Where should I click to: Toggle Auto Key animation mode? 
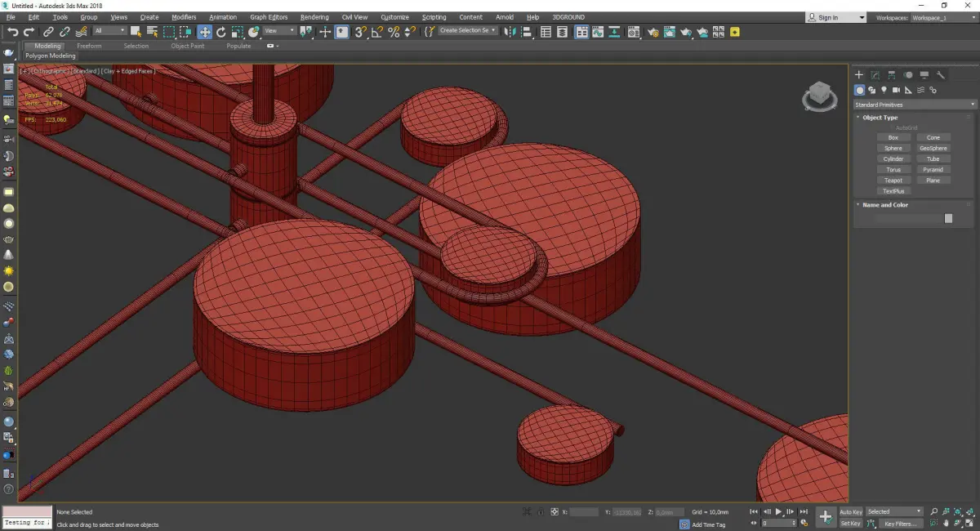point(851,512)
